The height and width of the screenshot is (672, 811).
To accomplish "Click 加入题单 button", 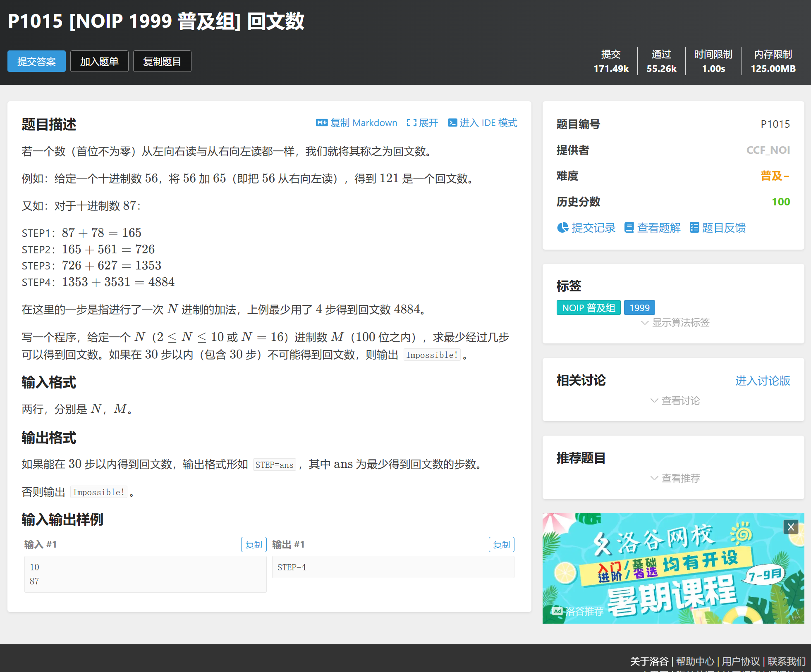I will (99, 62).
